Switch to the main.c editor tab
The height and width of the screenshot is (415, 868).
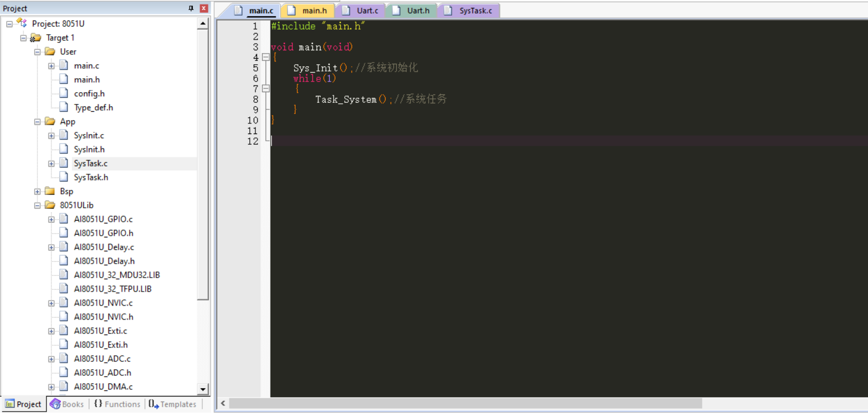254,11
